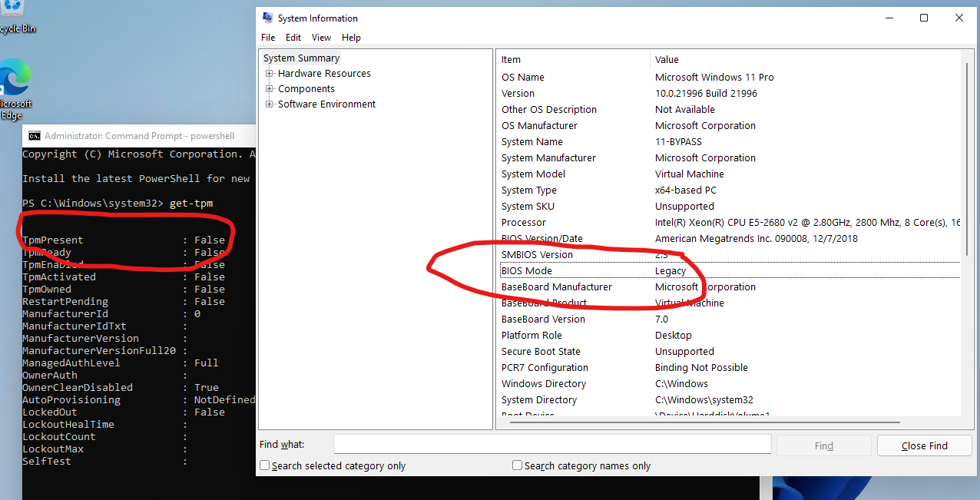Select the PCR7 Configuration row
This screenshot has width=980, height=500.
(x=728, y=368)
